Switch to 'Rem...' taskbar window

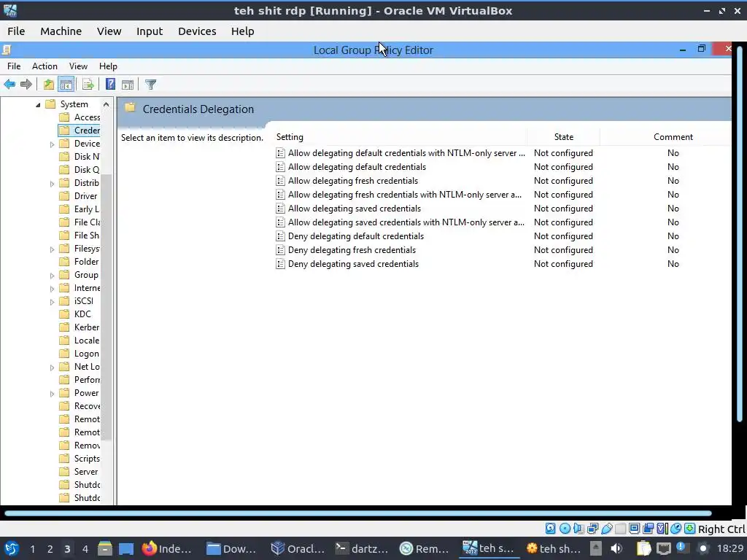coord(424,548)
